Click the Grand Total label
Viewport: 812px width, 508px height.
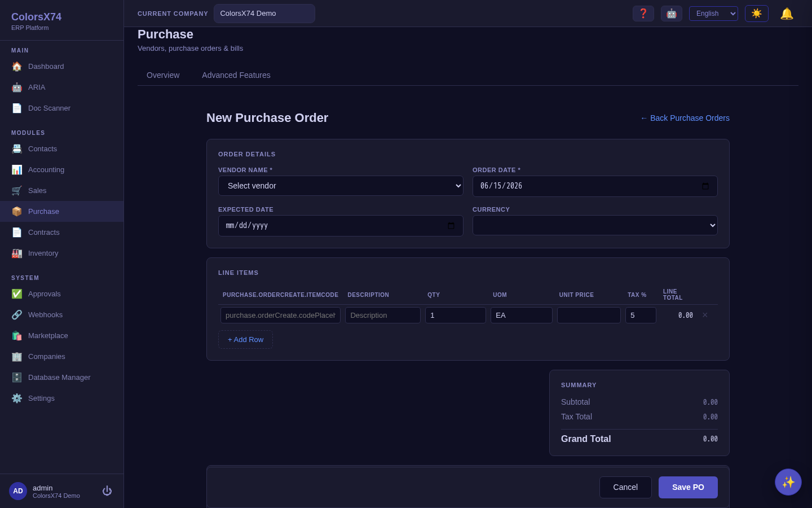[x=586, y=439]
